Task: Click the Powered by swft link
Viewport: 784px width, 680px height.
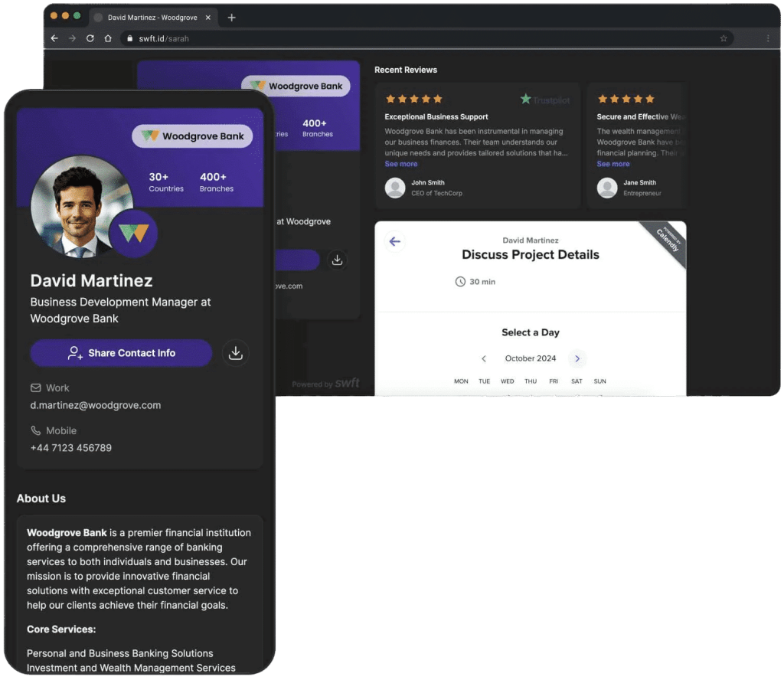Action: 325,384
